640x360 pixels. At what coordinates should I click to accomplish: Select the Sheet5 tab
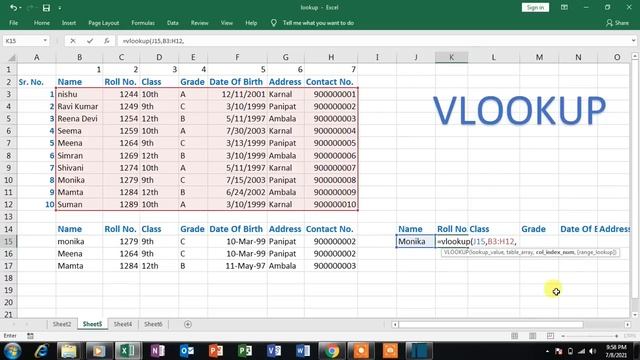(x=92, y=324)
